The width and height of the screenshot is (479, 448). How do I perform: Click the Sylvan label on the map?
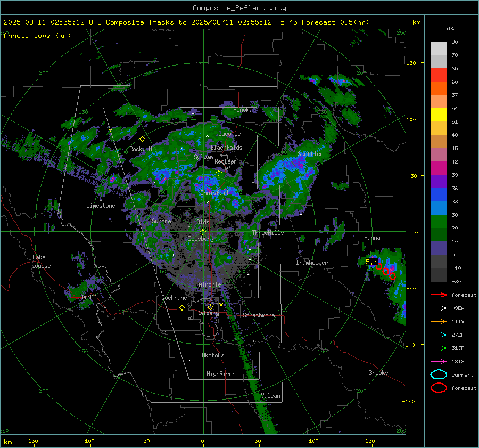(203, 157)
